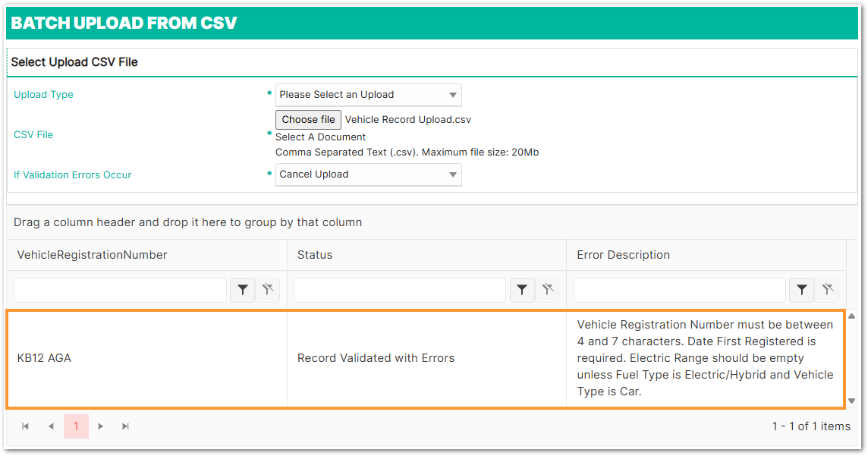Image resolution: width=868 pixels, height=456 pixels.
Task: Focus the Status filter text box
Action: coord(400,290)
